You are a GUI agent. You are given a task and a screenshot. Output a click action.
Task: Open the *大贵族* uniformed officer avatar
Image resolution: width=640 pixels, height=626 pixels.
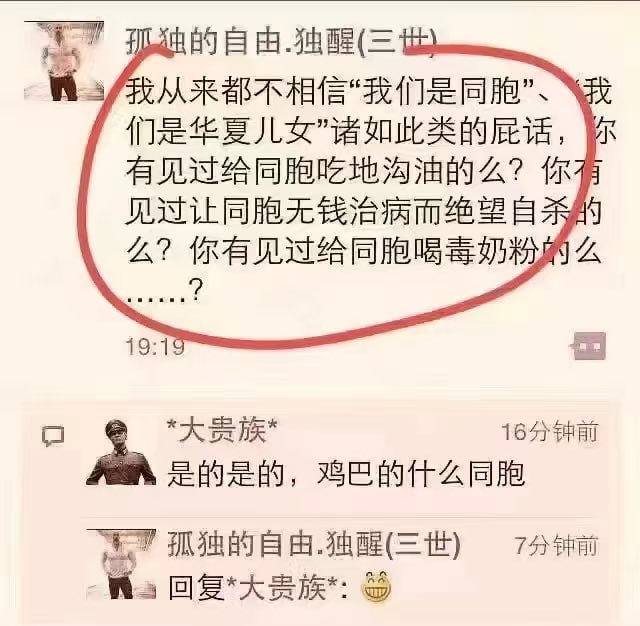(121, 452)
